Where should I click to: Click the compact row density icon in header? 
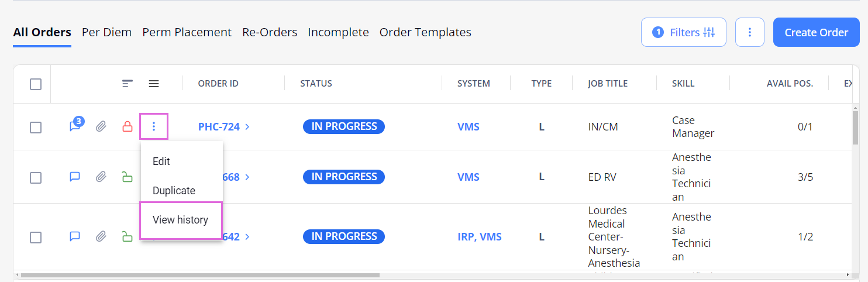[x=128, y=84]
